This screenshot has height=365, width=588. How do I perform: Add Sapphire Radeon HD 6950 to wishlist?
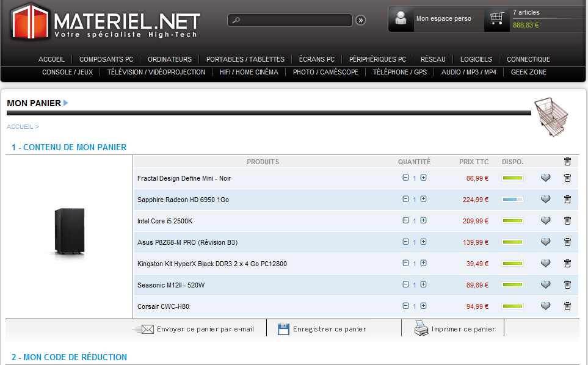point(546,200)
